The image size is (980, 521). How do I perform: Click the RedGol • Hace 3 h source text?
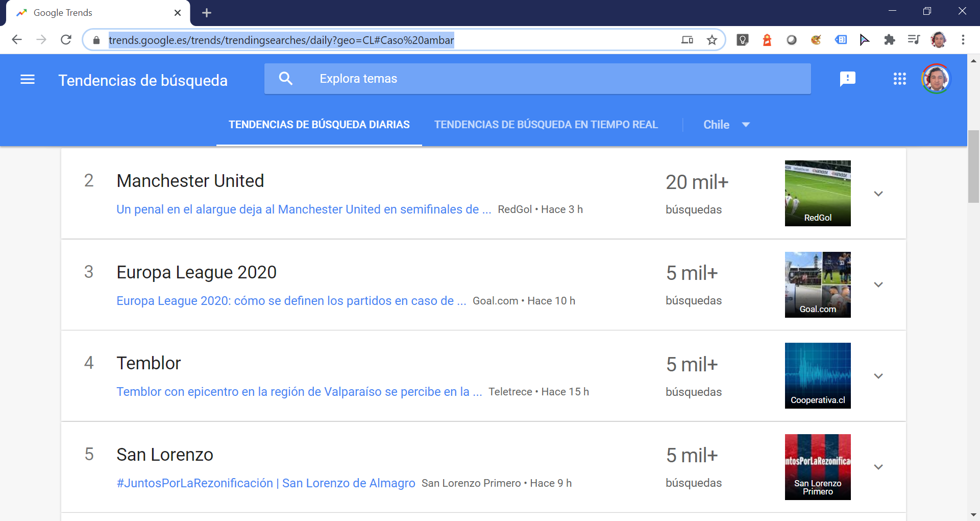(540, 209)
